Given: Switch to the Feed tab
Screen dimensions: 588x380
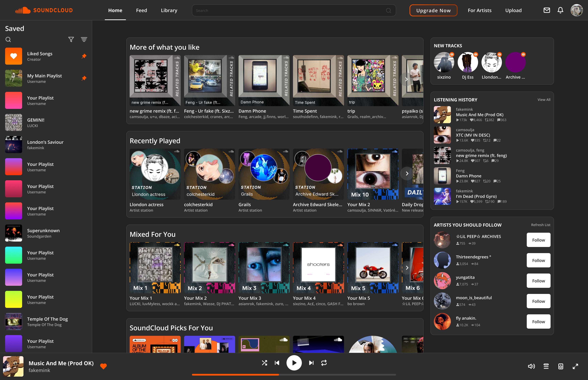Looking at the screenshot, I should 141,10.
